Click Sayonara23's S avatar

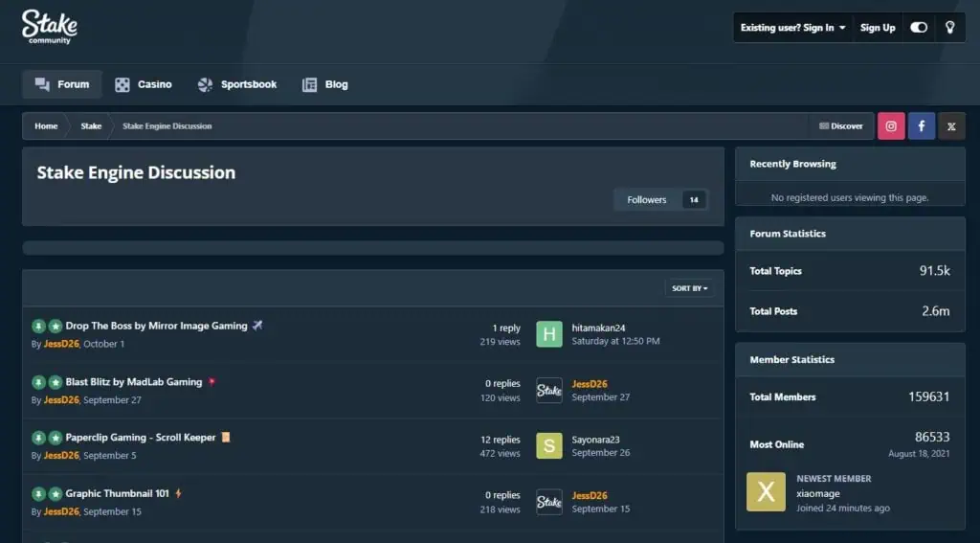(549, 445)
